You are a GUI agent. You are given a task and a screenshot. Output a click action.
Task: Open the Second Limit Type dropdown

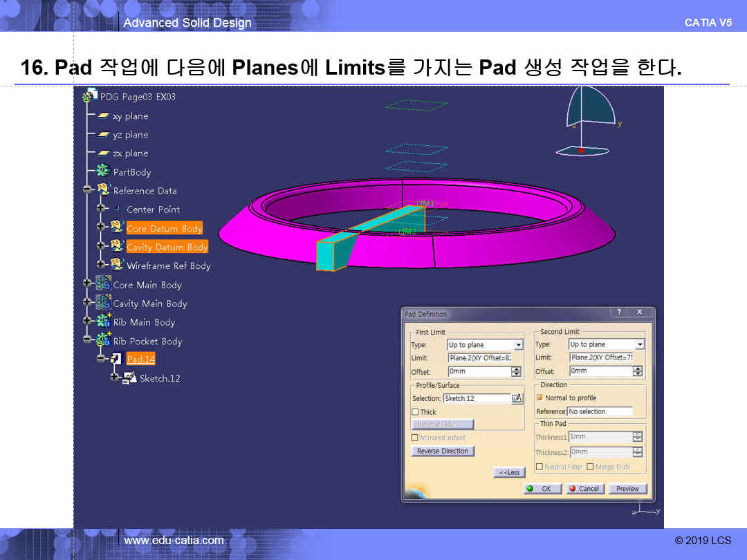[639, 344]
